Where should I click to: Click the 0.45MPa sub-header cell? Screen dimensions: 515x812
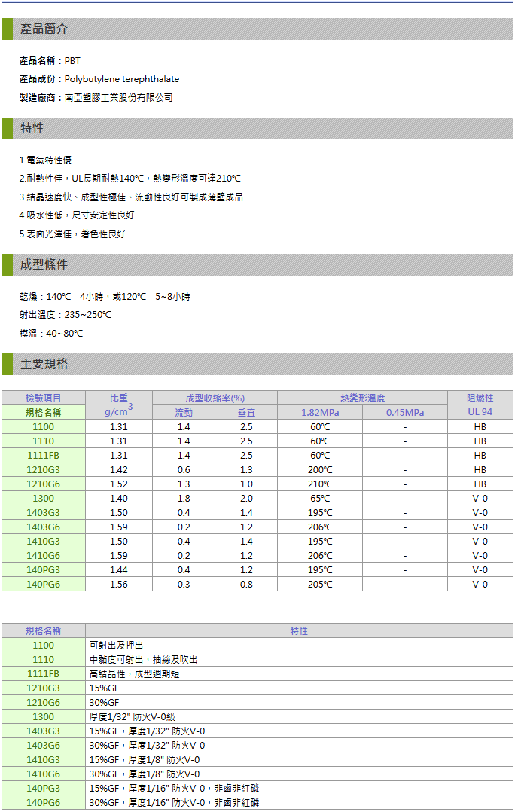pyautogui.click(x=405, y=413)
